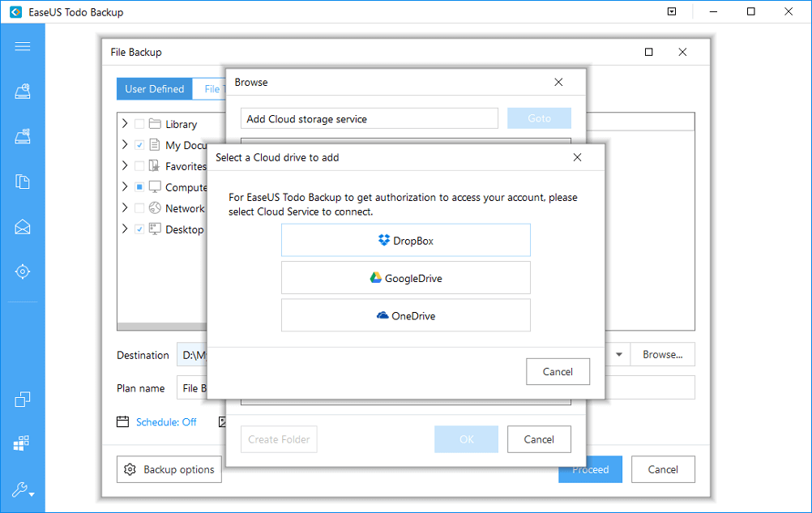Choose DropBox cloud service
The height and width of the screenshot is (513, 812).
(406, 240)
